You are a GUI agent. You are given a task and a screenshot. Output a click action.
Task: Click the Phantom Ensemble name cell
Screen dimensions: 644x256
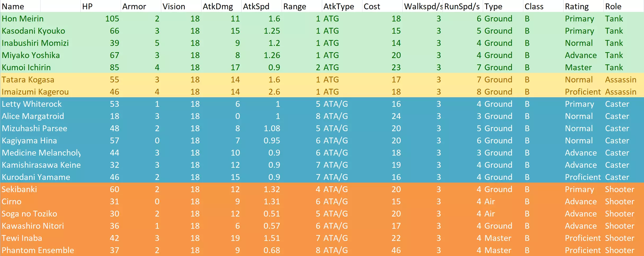(38, 250)
